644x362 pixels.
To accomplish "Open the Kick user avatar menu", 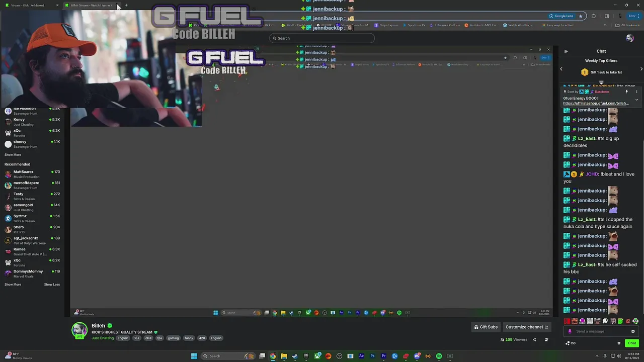I will tap(629, 38).
